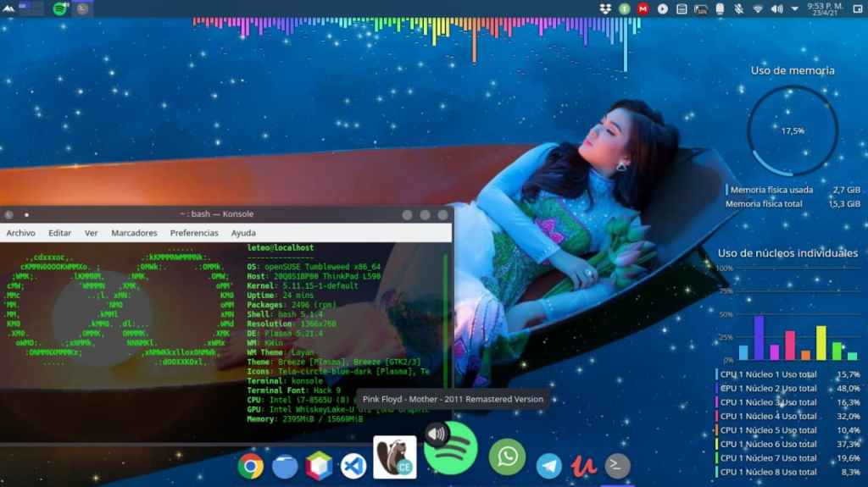This screenshot has height=487, width=868.
Task: Open Telegram from the dock
Action: point(548,465)
